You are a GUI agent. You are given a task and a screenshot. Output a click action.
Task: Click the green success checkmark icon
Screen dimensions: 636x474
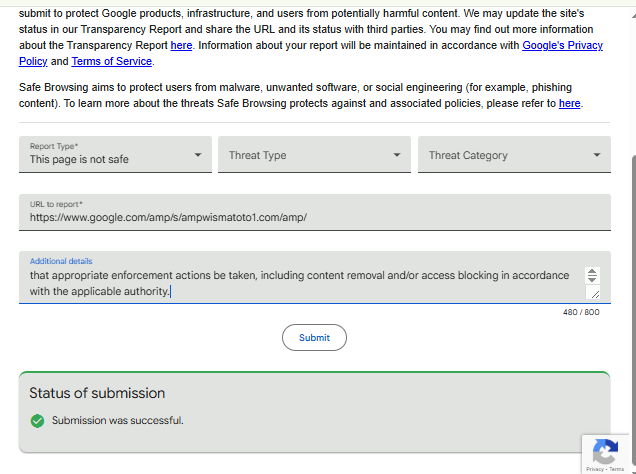[37, 421]
